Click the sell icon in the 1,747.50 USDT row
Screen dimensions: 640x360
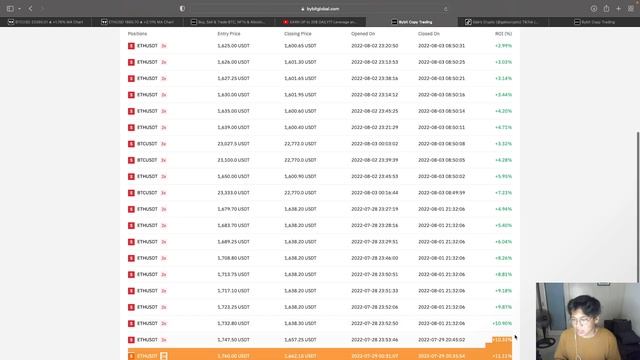(131, 340)
